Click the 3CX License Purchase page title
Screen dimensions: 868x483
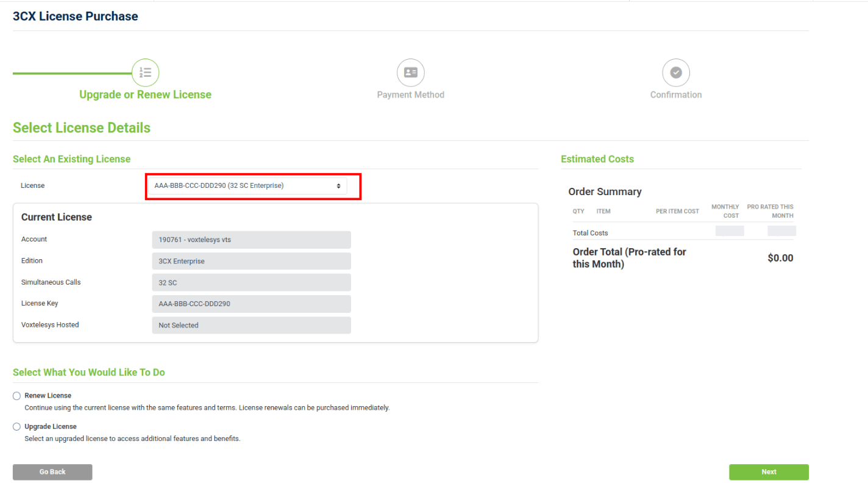click(76, 16)
